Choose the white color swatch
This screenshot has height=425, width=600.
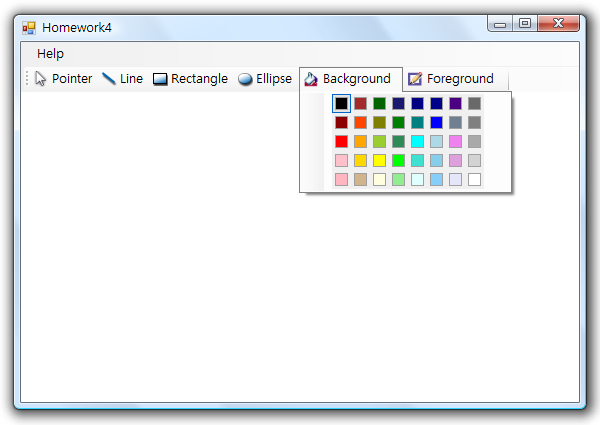tap(474, 179)
